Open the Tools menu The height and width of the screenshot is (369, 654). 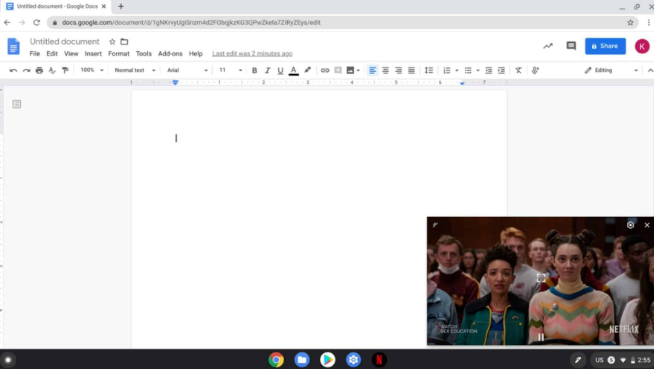(x=143, y=54)
